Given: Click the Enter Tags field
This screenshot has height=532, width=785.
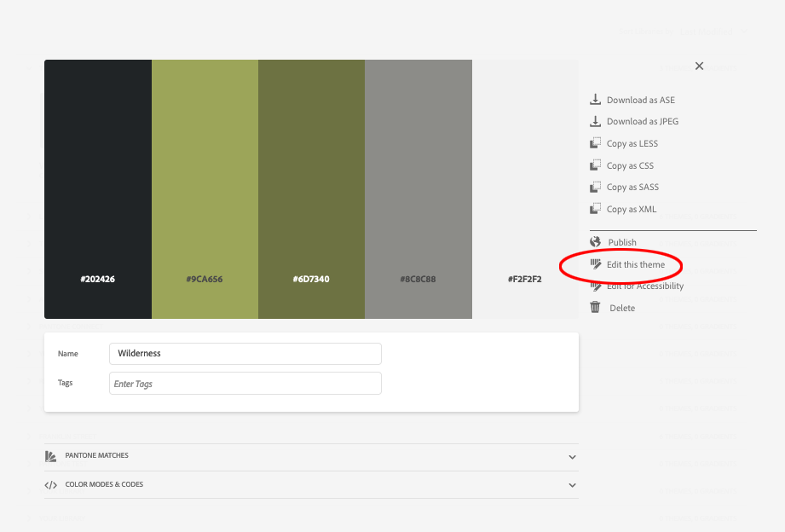Looking at the screenshot, I should point(245,383).
